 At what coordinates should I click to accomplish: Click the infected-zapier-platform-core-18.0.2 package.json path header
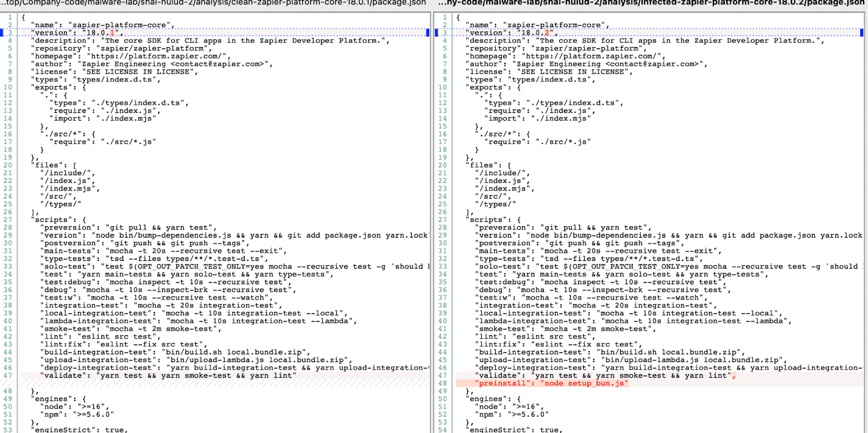(652, 3)
